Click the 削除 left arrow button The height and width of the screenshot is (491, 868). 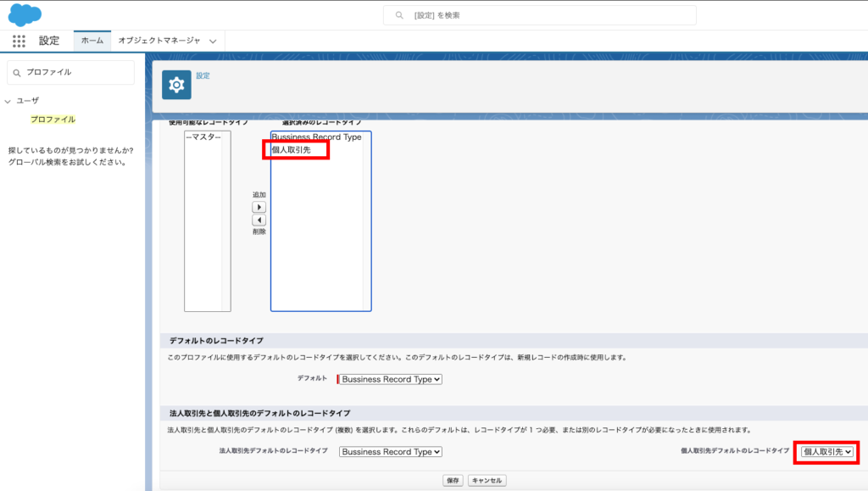(259, 220)
